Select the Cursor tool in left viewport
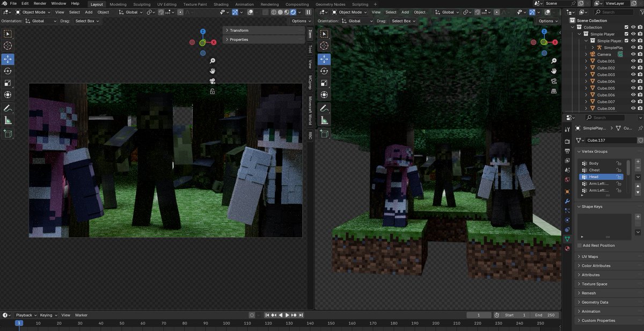This screenshot has height=331, width=644. point(8,46)
